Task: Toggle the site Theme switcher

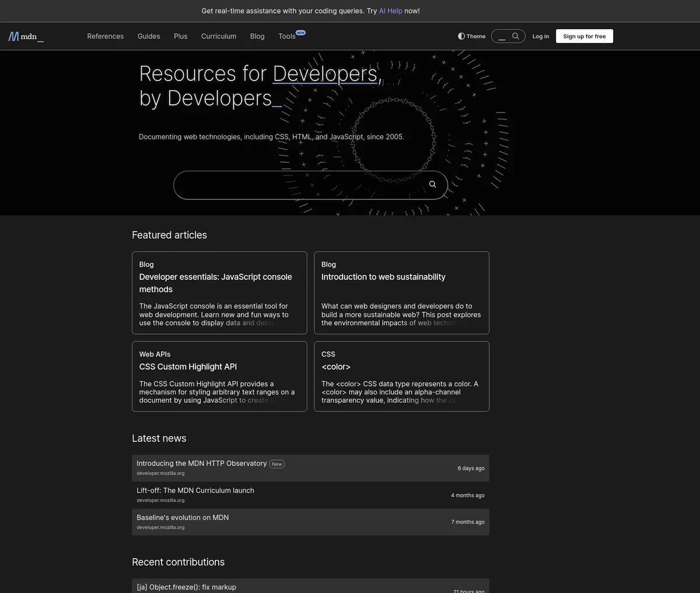Action: 471,36
